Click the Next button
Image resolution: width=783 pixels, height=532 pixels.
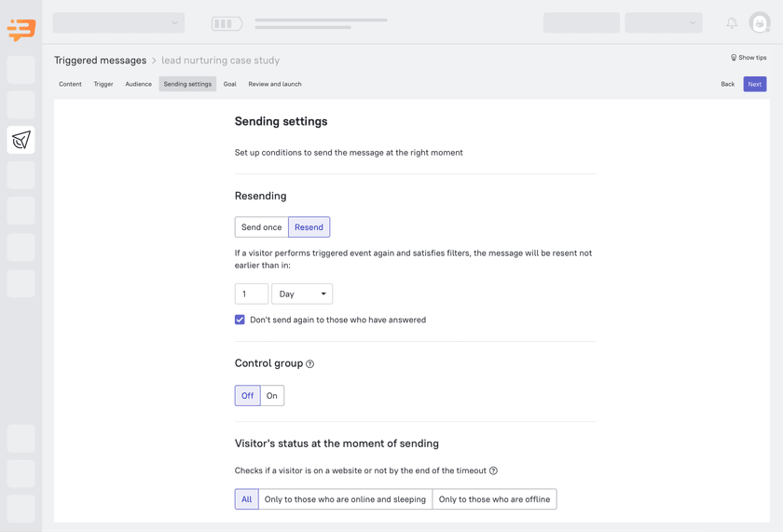click(754, 84)
